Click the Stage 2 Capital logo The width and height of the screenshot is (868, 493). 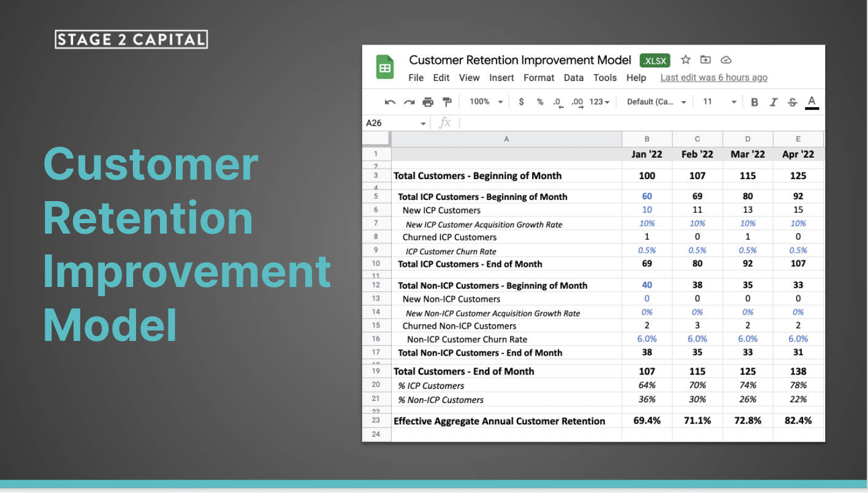click(131, 40)
